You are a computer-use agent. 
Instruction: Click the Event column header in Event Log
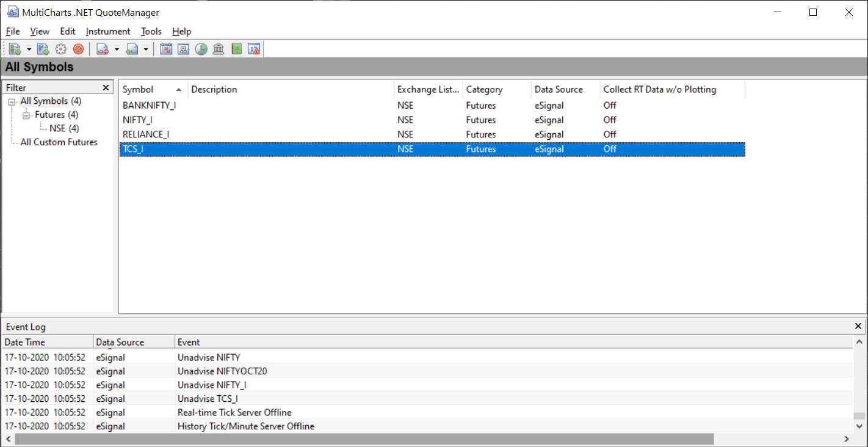tap(514, 342)
